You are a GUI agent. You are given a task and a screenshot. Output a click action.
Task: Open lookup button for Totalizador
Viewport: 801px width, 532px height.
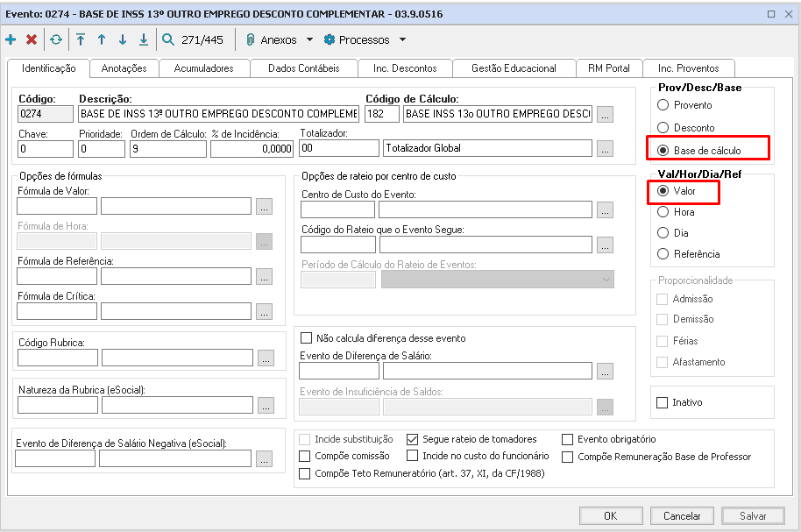pyautogui.click(x=606, y=149)
